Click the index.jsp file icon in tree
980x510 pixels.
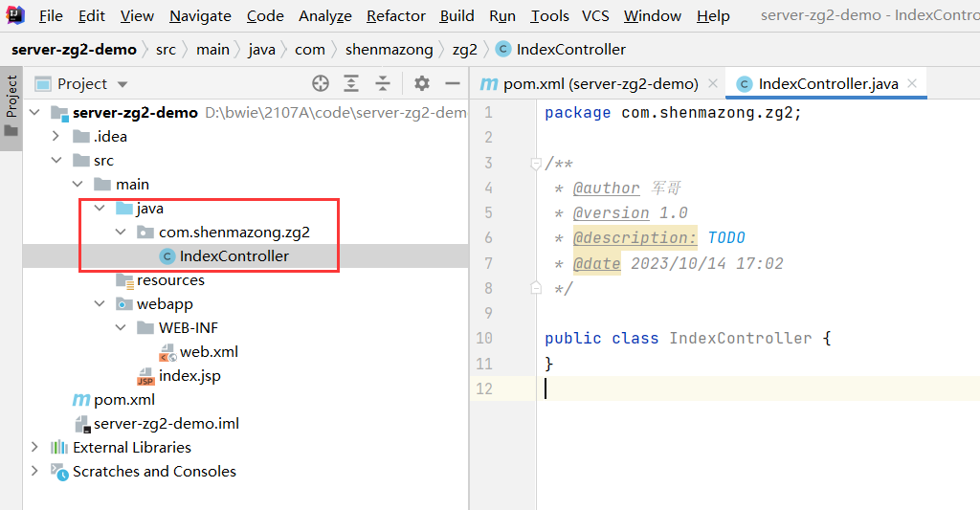pyautogui.click(x=145, y=377)
